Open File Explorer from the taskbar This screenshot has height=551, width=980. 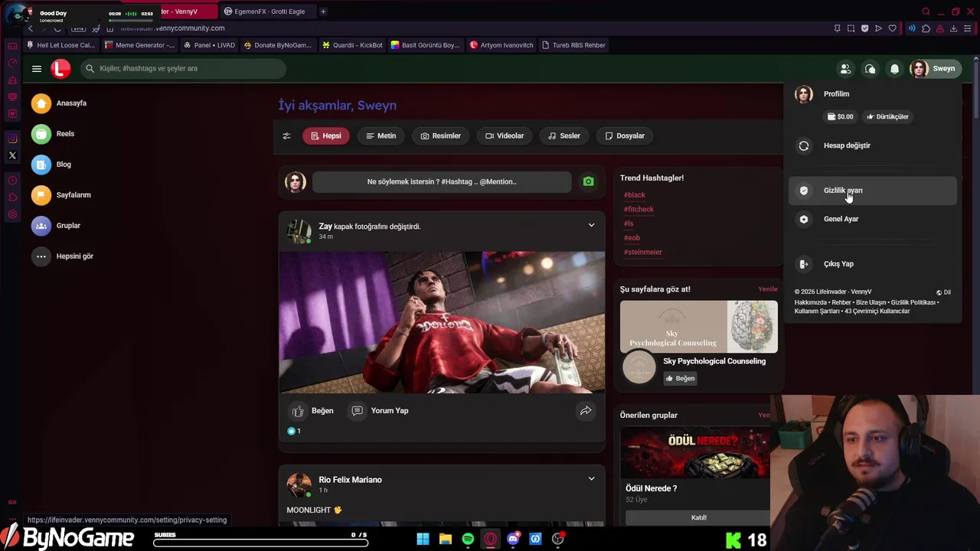(446, 540)
